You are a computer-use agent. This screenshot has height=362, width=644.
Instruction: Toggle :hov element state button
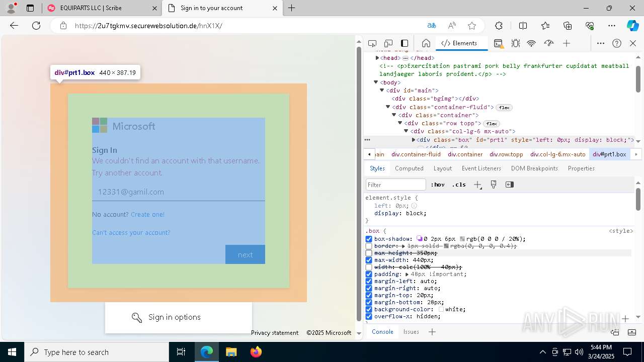click(x=439, y=185)
